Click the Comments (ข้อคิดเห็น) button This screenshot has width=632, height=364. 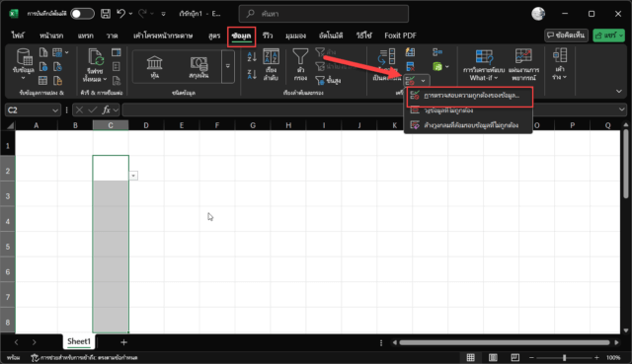pyautogui.click(x=566, y=36)
